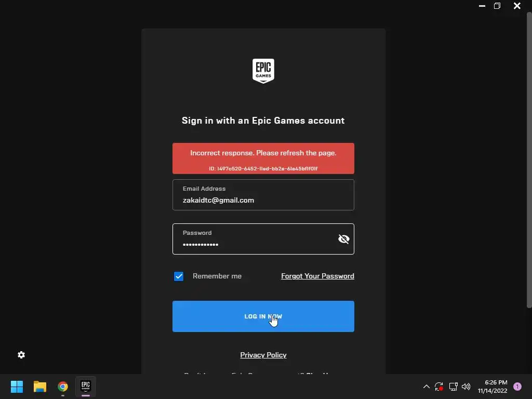Screen dimensions: 532x399
Task: Open the Forgot Your Password link
Action: [317, 276]
